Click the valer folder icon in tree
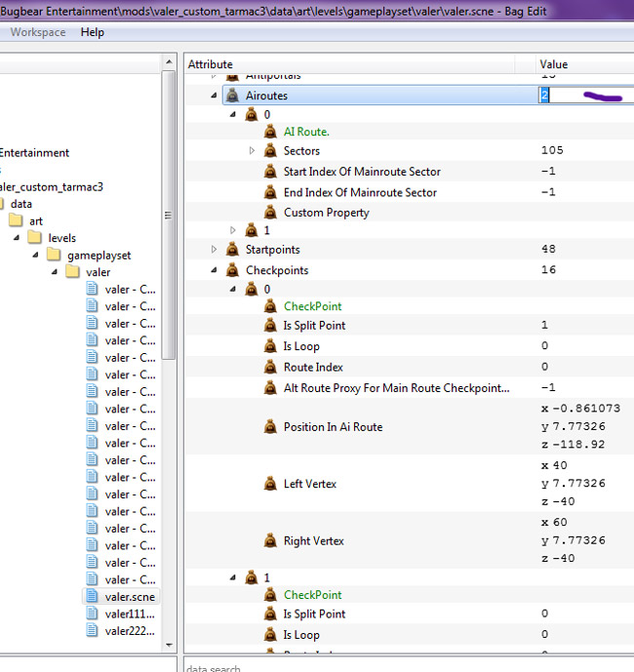The height and width of the screenshot is (672, 634). point(72,272)
